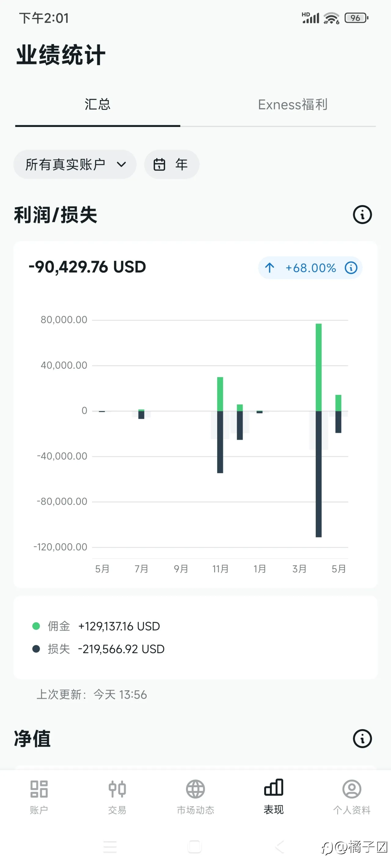Image resolution: width=391 pixels, height=868 pixels.
Task: Open 市场动态 globe icon
Action: pyautogui.click(x=195, y=789)
